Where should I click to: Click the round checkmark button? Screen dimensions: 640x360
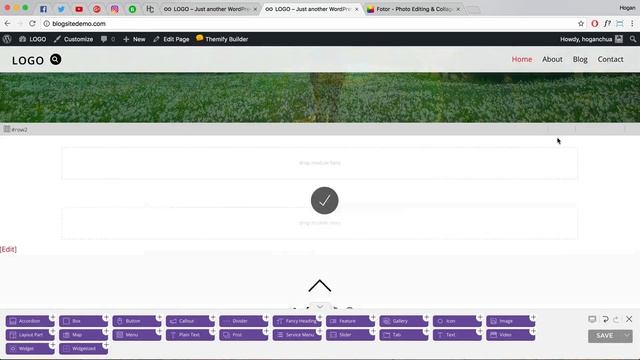[x=324, y=200]
